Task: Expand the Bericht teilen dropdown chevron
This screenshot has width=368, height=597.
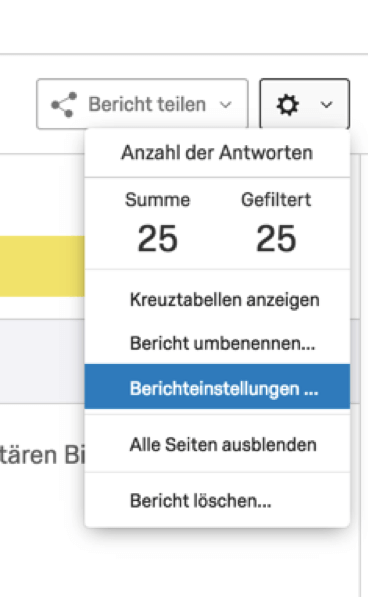Action: point(226,105)
